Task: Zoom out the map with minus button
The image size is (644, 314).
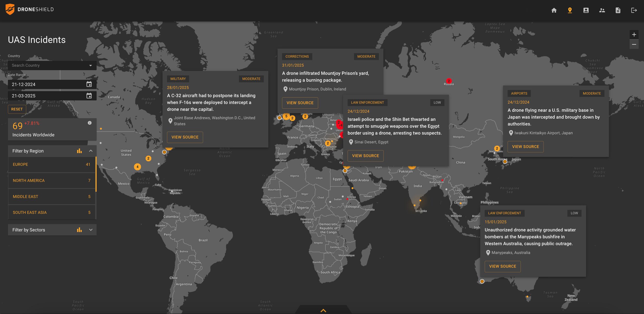Action: point(634,45)
